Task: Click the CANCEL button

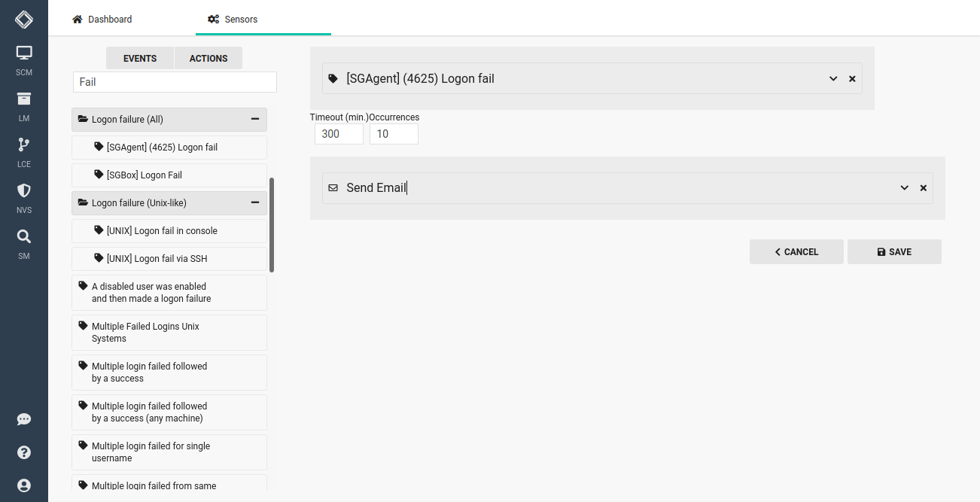Action: coord(796,251)
